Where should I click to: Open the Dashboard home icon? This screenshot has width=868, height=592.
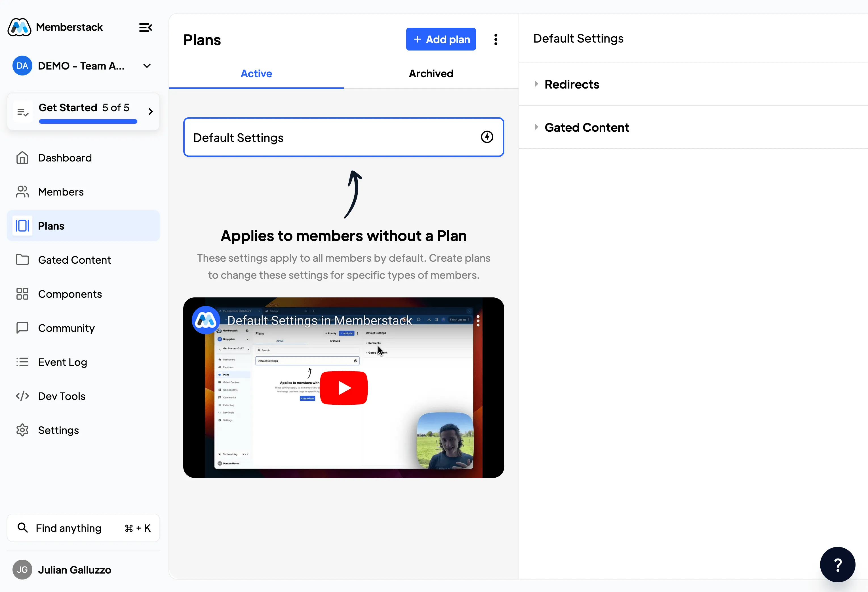pos(22,158)
